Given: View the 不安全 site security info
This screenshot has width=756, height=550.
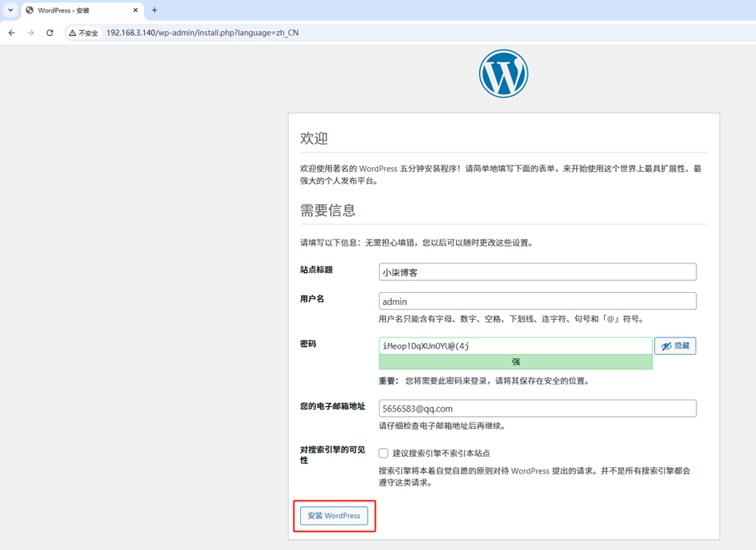Looking at the screenshot, I should pos(84,33).
